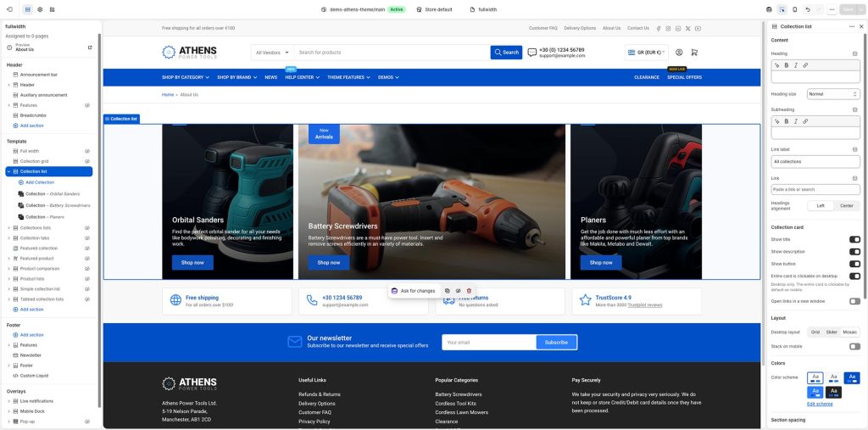Image resolution: width=868 pixels, height=430 pixels.
Task: Click dynamic source icon next to Link label
Action: click(854, 149)
